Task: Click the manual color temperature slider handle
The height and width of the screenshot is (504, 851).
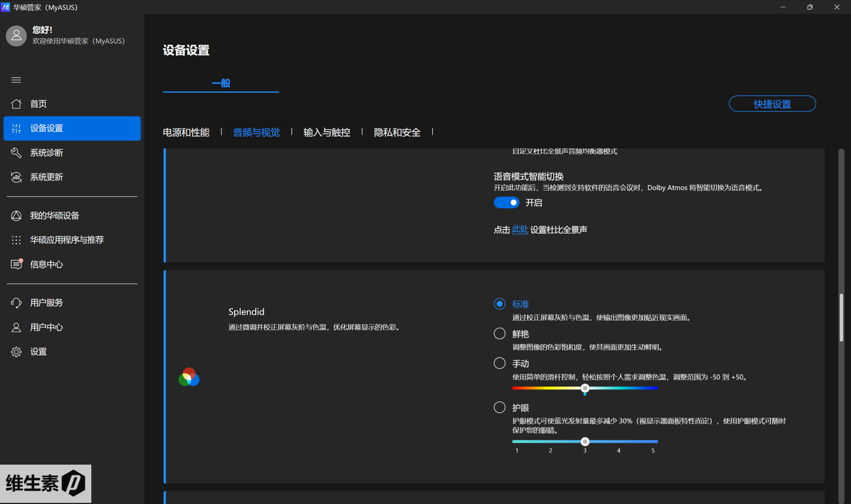Action: point(584,389)
